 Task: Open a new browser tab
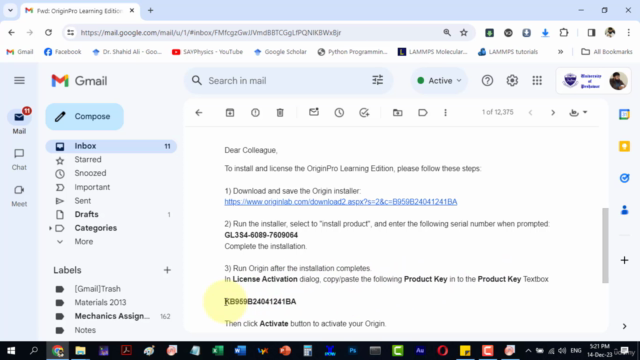point(151,11)
